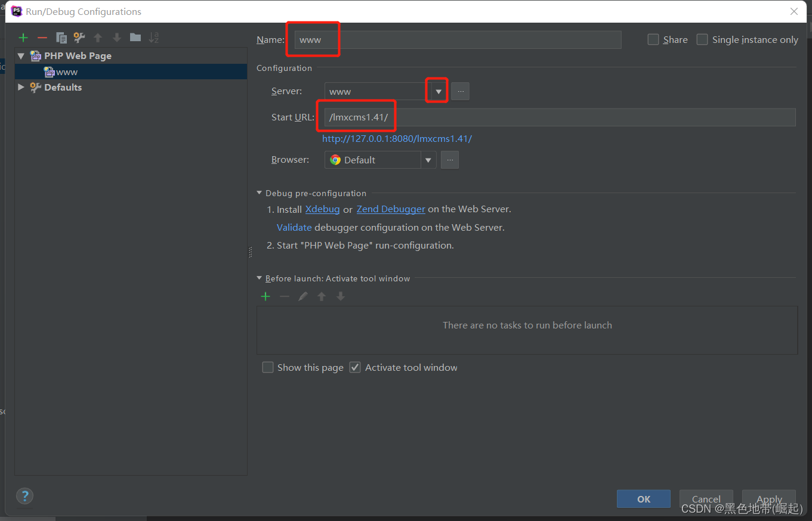Click the sort configurations alphabetically icon
The image size is (812, 521).
click(x=154, y=38)
